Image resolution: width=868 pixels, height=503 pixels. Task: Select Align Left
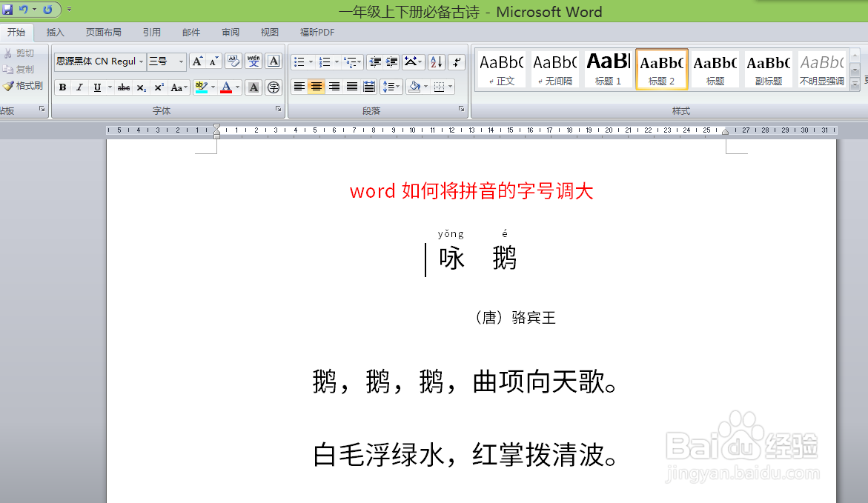pyautogui.click(x=299, y=87)
